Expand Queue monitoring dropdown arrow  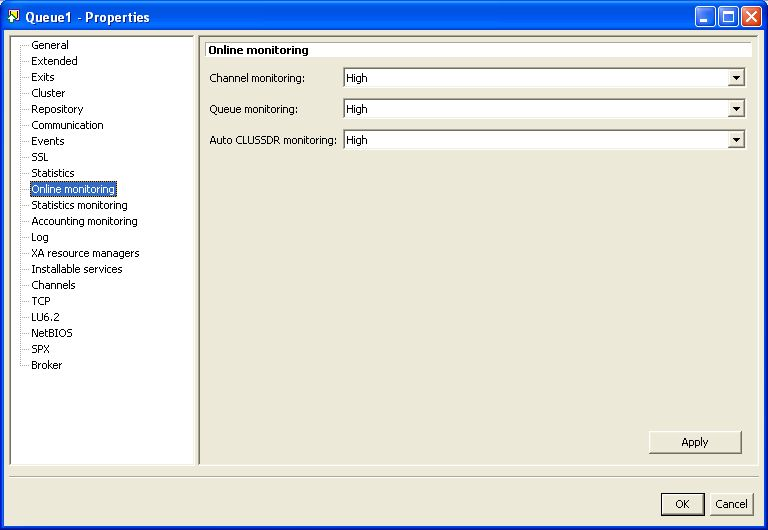736,109
